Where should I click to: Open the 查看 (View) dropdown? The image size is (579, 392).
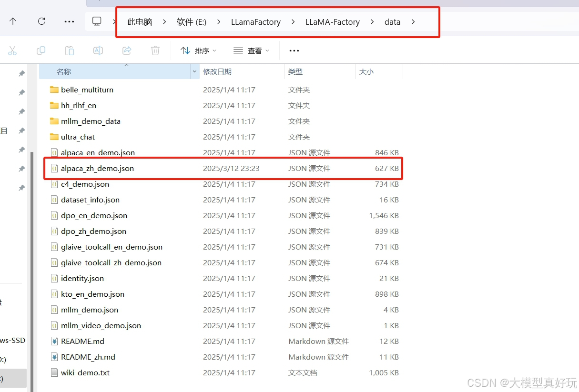(251, 50)
